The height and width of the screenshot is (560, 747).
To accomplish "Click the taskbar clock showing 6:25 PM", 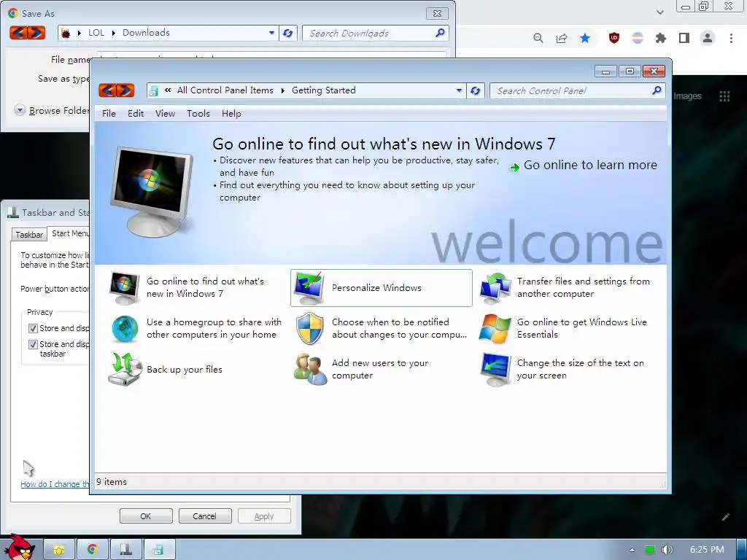I will point(707,550).
